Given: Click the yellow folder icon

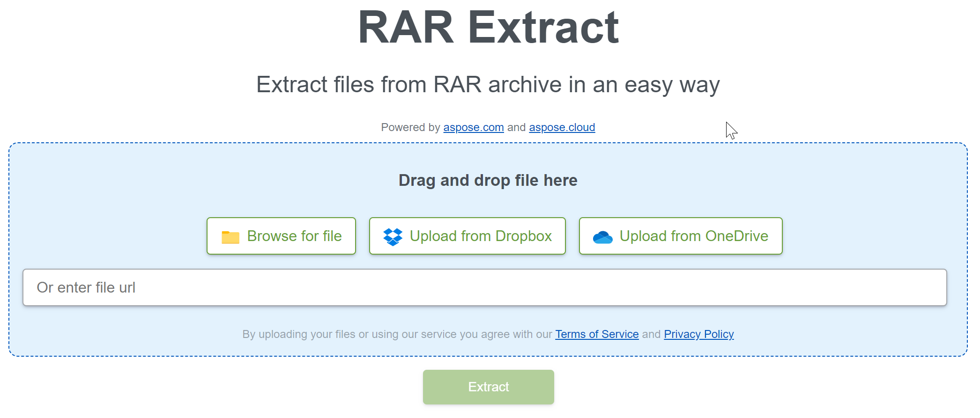Looking at the screenshot, I should pos(230,237).
